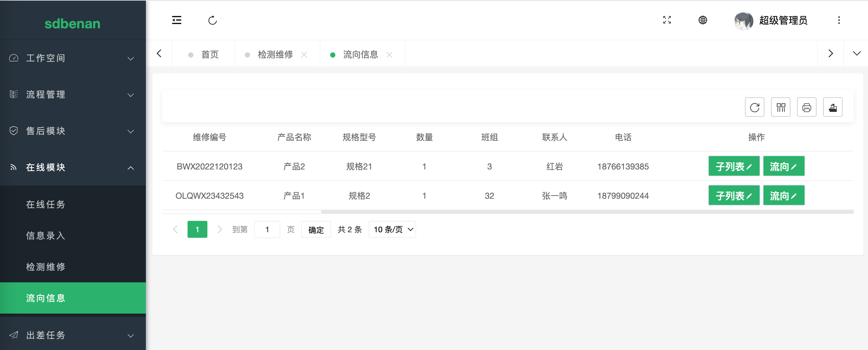Collapse the 在线模块 menu
Screen dimensions: 868x350
[73, 168]
